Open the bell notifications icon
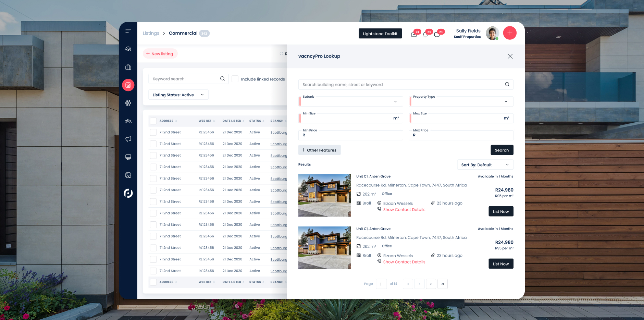 [x=425, y=35]
